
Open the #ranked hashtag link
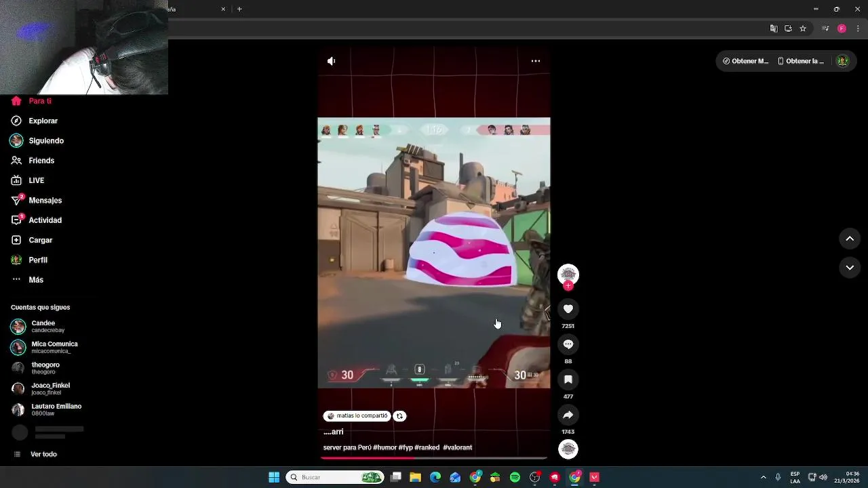(427, 447)
